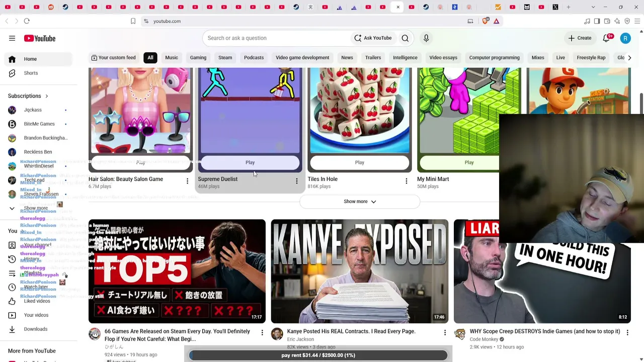Open the BiteMe Games channel subscription
This screenshot has width=644, height=362.
pyautogui.click(x=39, y=124)
